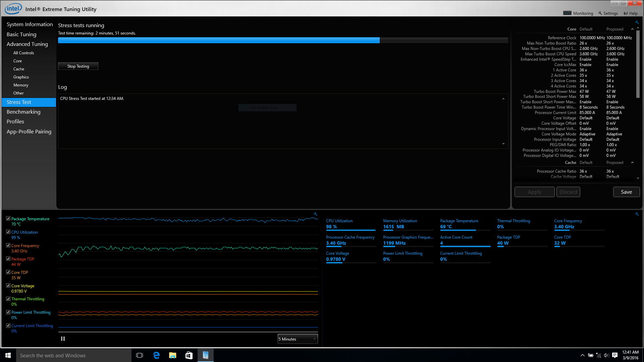Viewport: 644px width, 362px height.
Task: Uncheck CPU Utilization graph checkbox
Action: tap(8, 232)
